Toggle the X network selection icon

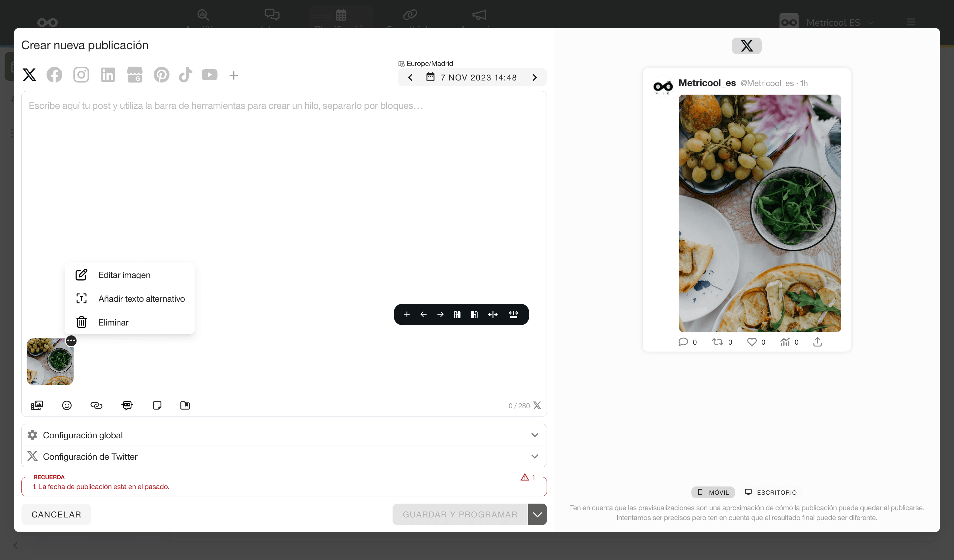[x=30, y=75]
